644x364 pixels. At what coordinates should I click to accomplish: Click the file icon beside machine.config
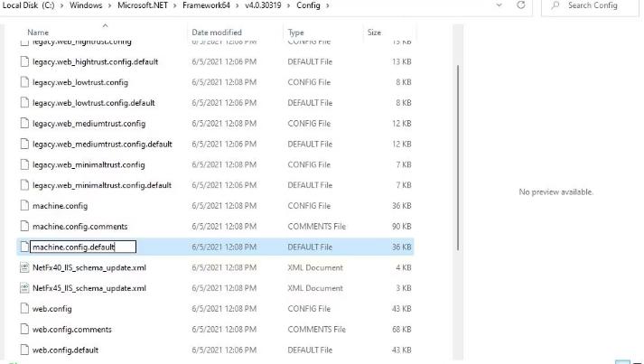click(24, 205)
